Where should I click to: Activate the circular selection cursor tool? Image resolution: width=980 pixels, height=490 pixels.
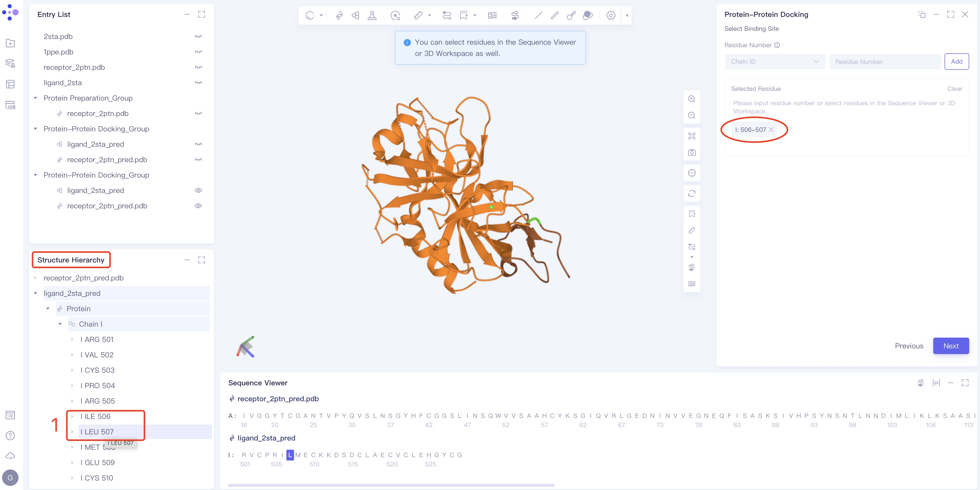(395, 16)
